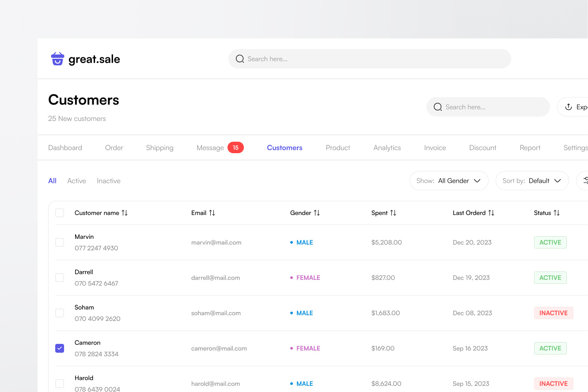Click the magnifier inside the Customers search field
Image resolution: width=588 pixels, height=392 pixels.
click(438, 107)
